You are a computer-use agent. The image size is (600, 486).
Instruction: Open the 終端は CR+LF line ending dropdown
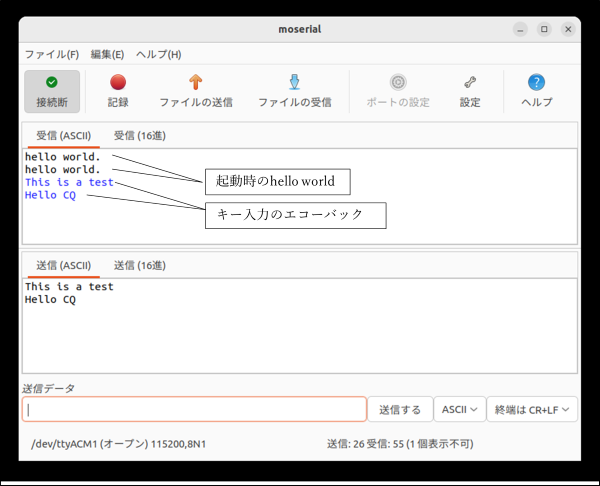point(532,409)
